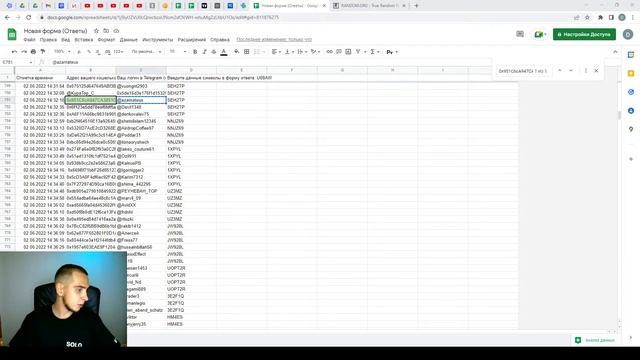Open the Вставка menu

[84, 40]
